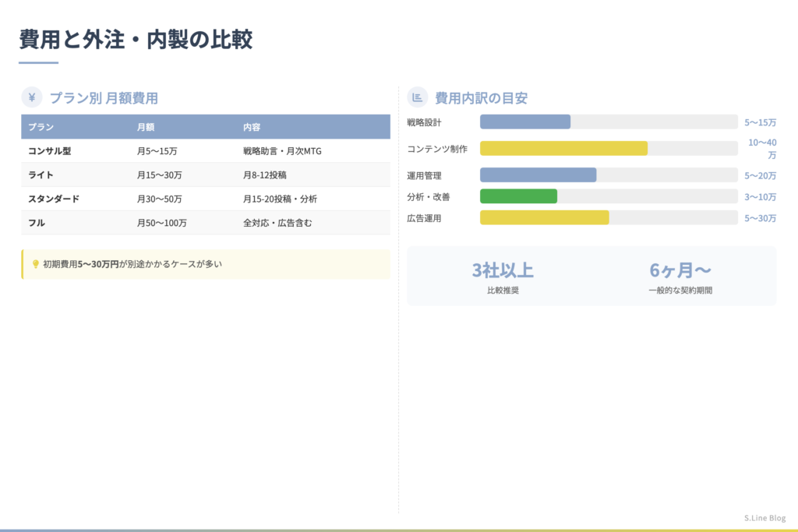Select the フル plan cell
The image size is (798, 532).
click(37, 223)
